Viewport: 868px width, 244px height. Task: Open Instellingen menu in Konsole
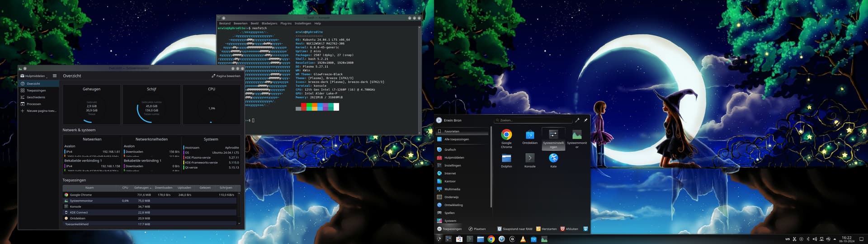[303, 23]
